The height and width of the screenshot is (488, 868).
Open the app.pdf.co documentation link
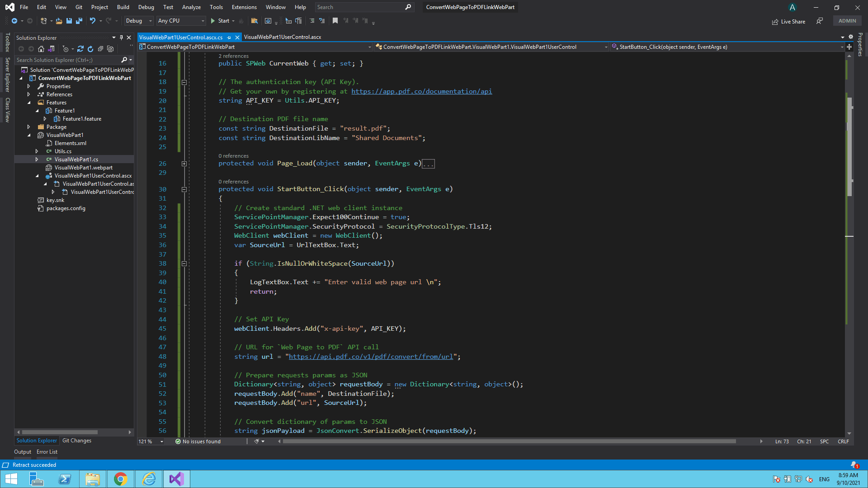coord(421,91)
